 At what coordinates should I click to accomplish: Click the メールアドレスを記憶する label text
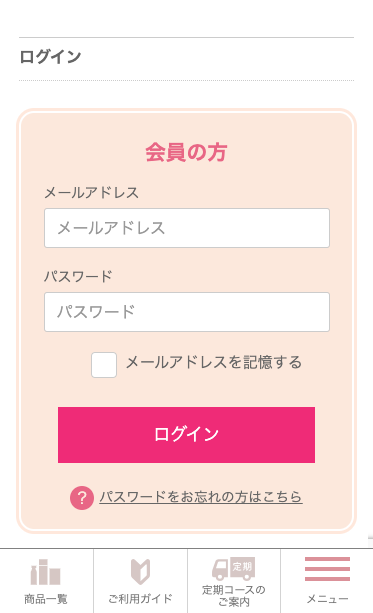pos(213,362)
